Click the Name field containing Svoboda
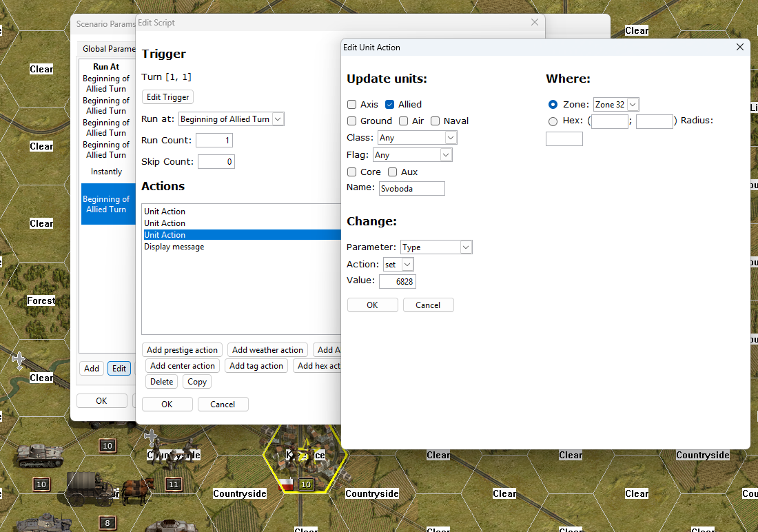The width and height of the screenshot is (758, 532). coord(411,189)
